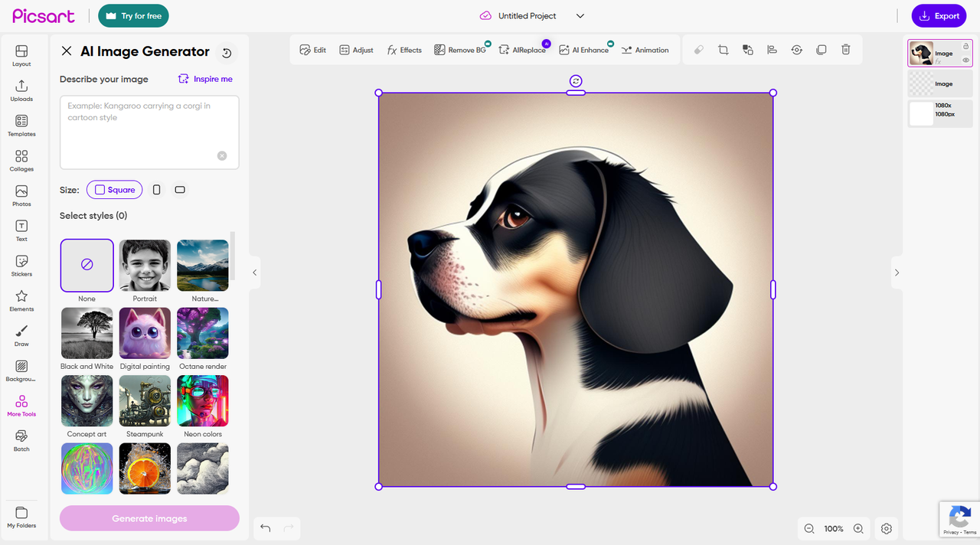Collapse the left AI Image Generator panel
980x545 pixels.
[x=255, y=272]
